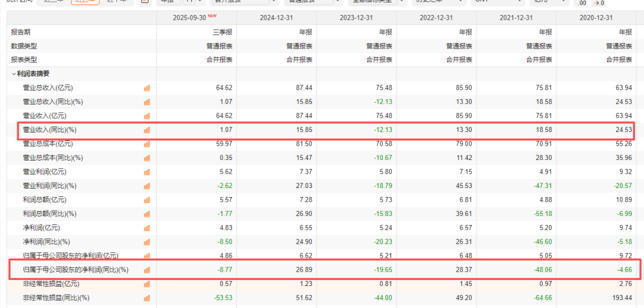
Task: Collapse the 利润表摘要 section
Action: pyautogui.click(x=14, y=74)
